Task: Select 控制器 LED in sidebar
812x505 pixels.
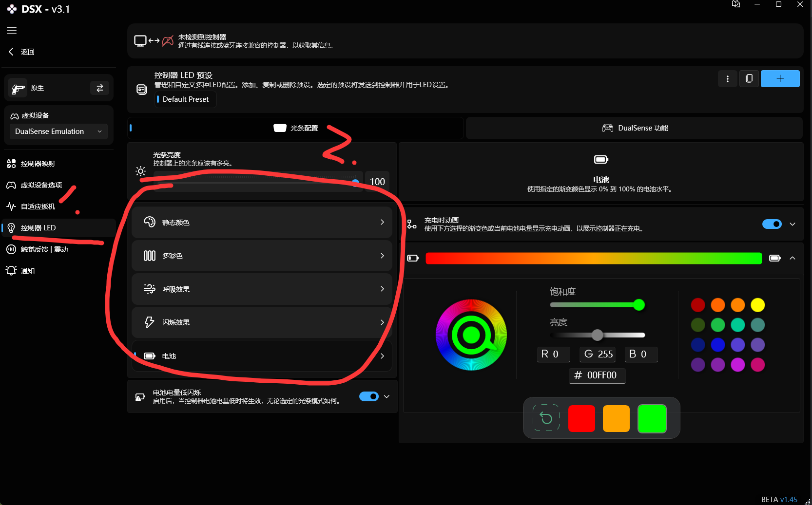Action: pyautogui.click(x=58, y=228)
